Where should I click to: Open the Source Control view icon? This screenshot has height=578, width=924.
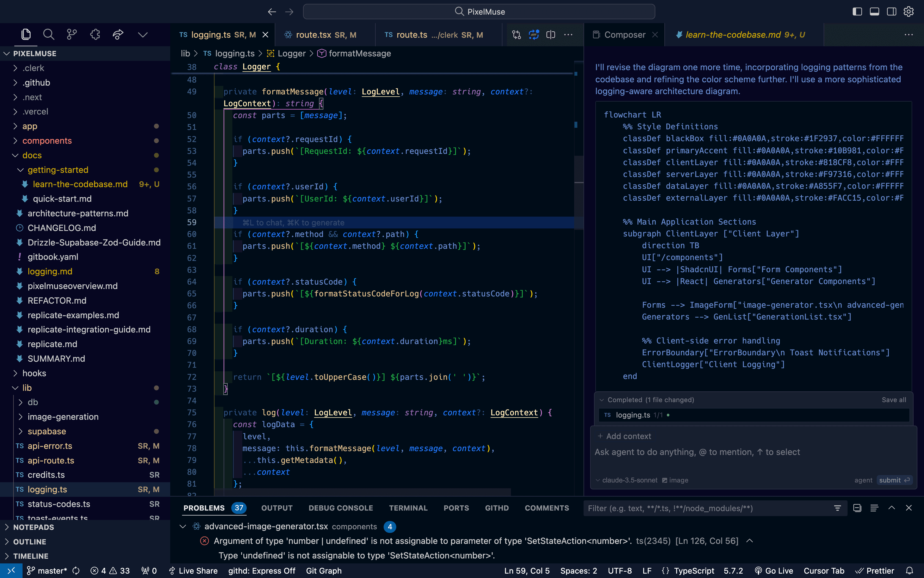[72, 34]
